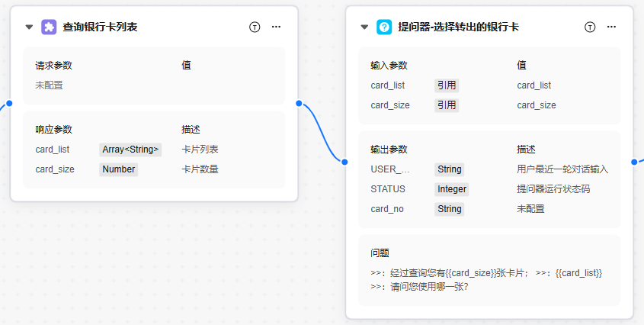This screenshot has width=644, height=325.
Task: Click the 未配置 text under 请求参数
Action: click(x=49, y=85)
